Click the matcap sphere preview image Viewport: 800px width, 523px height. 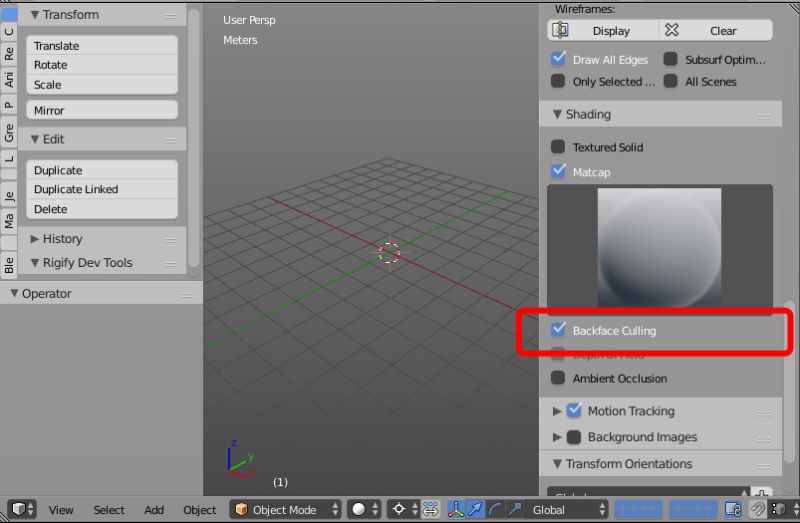coord(659,247)
